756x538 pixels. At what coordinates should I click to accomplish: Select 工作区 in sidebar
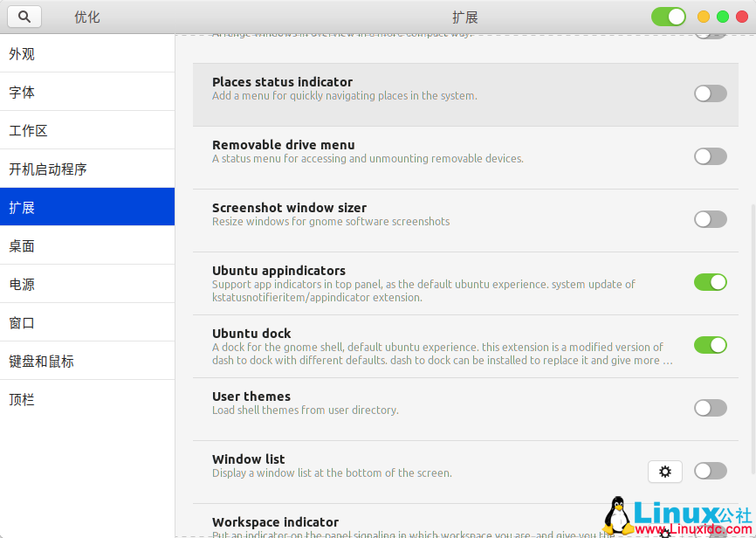87,130
